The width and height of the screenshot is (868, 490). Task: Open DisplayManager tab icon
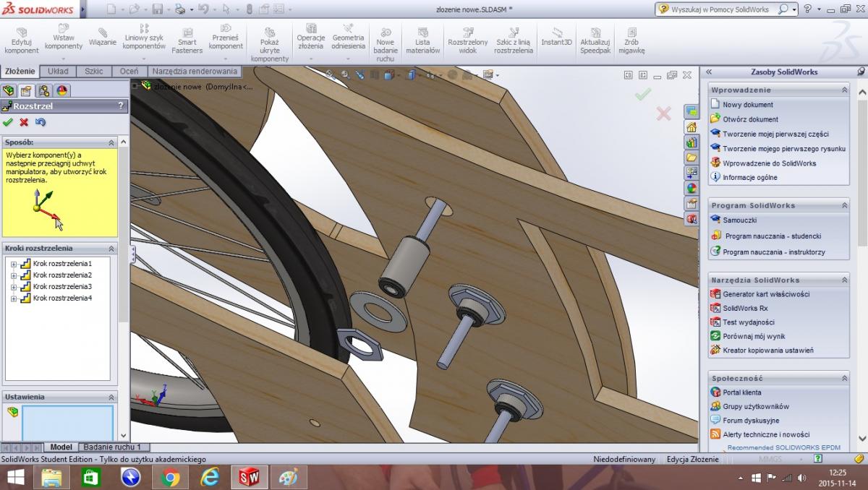[62, 90]
